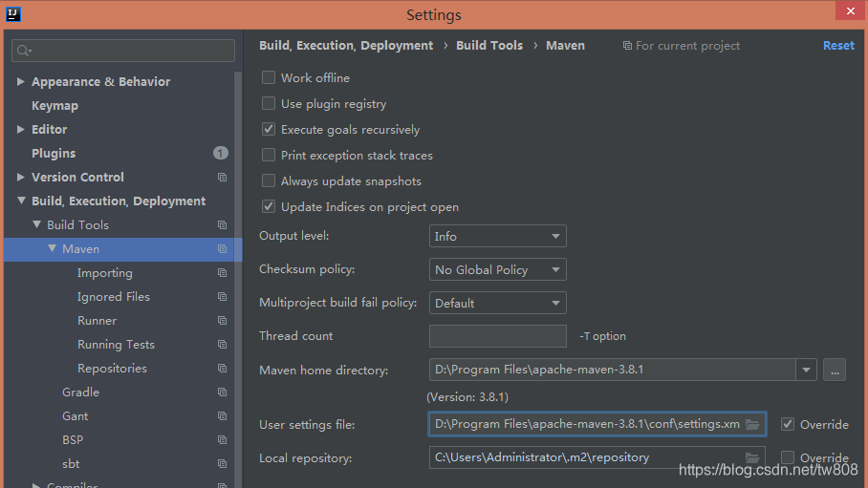Viewport: 868px width, 488px height.
Task: Expand the Editor section arrow
Action: (x=20, y=129)
